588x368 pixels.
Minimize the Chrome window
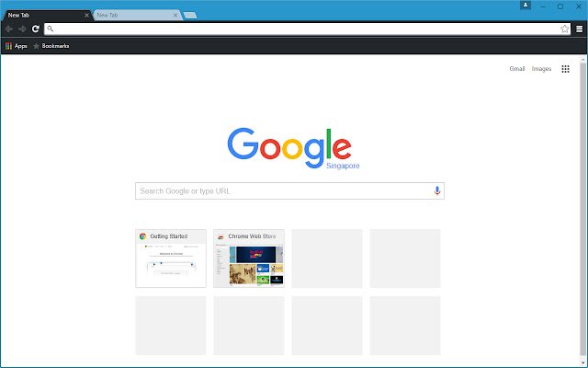543,6
